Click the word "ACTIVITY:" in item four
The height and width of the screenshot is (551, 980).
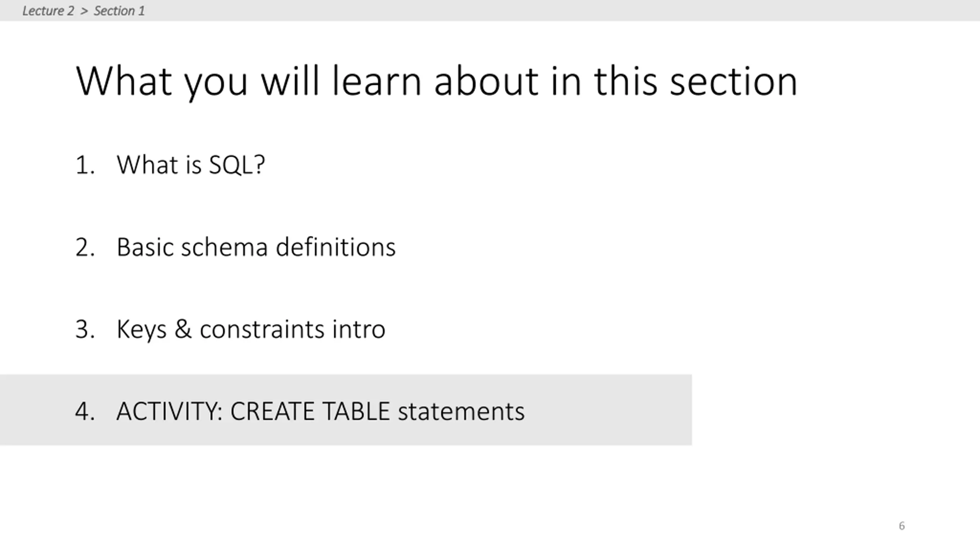(169, 411)
